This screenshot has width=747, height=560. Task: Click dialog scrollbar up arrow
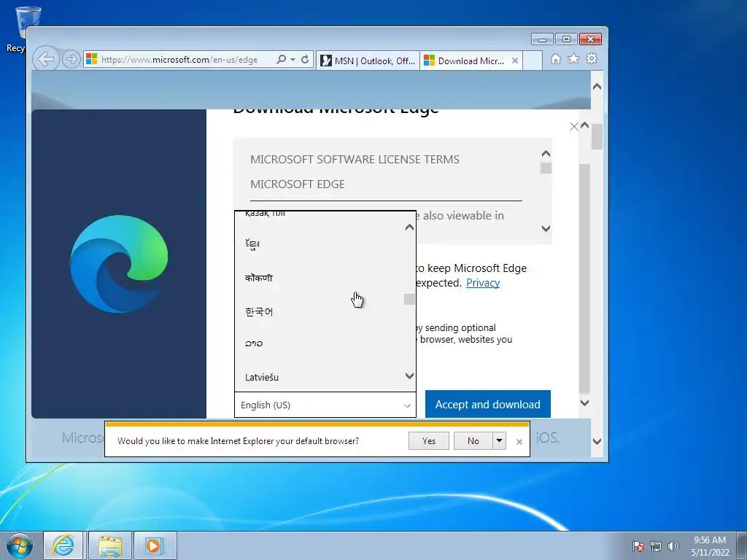point(584,125)
